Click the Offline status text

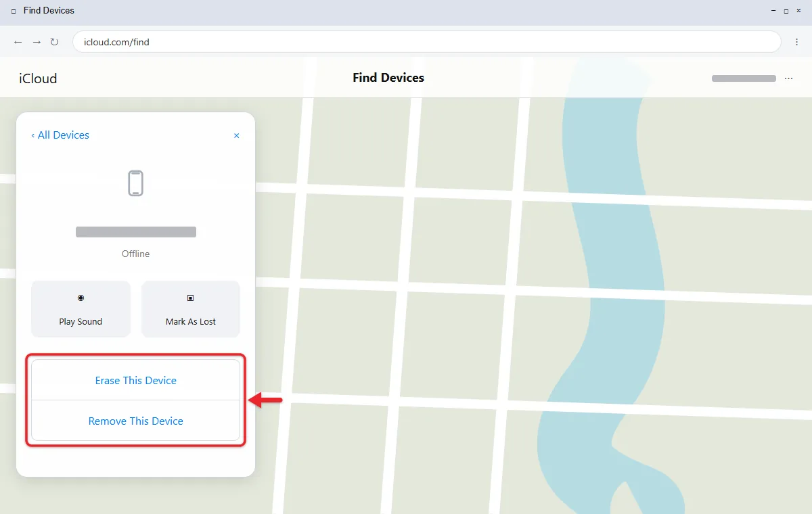tap(136, 254)
